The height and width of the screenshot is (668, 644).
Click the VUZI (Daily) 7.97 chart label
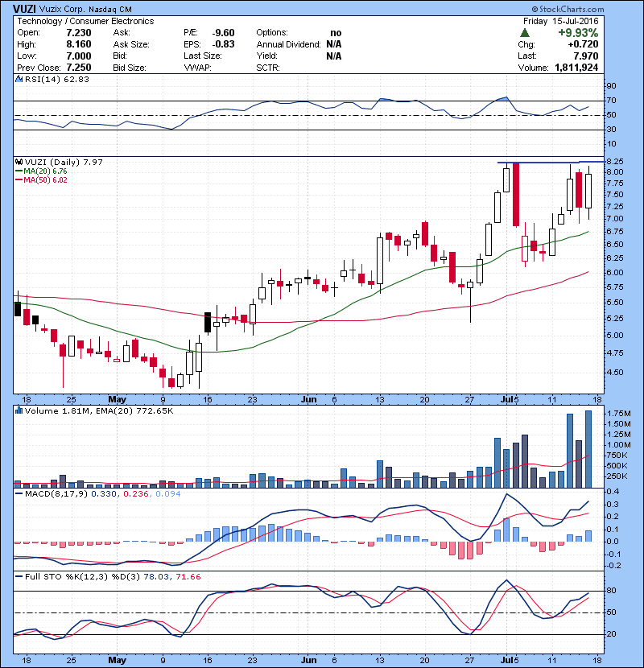click(64, 162)
